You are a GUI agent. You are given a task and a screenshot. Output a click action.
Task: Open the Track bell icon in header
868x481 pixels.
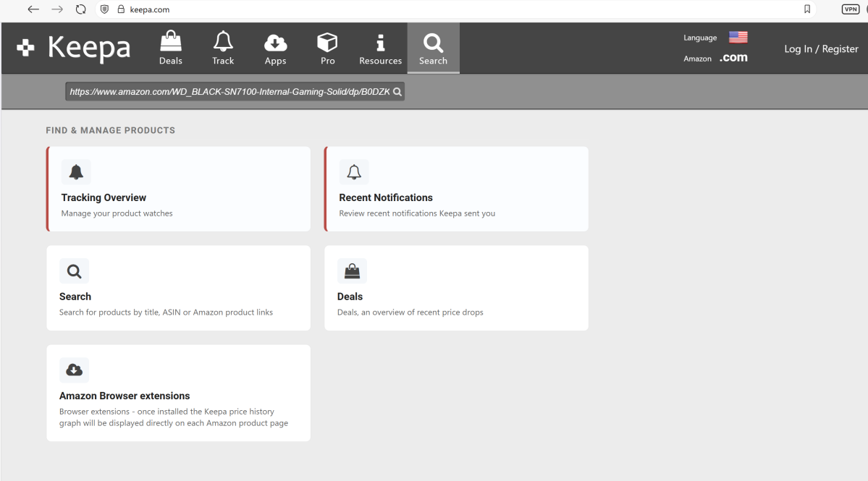223,43
